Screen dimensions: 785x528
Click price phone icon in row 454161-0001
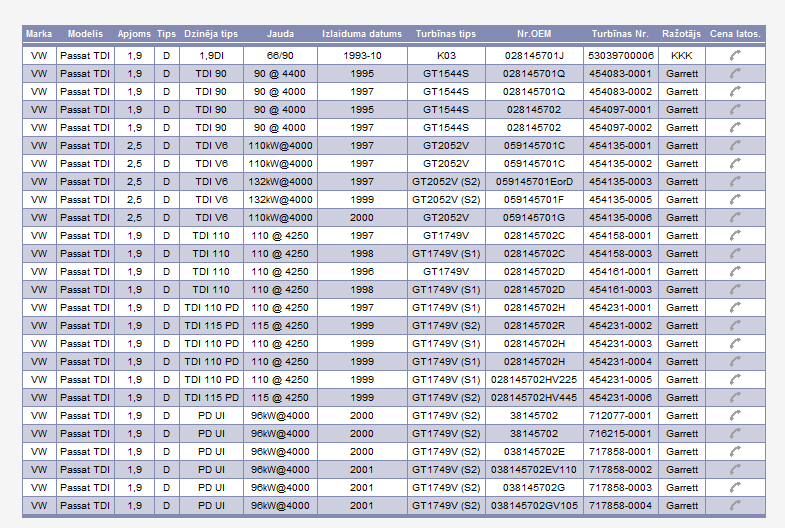click(x=735, y=272)
